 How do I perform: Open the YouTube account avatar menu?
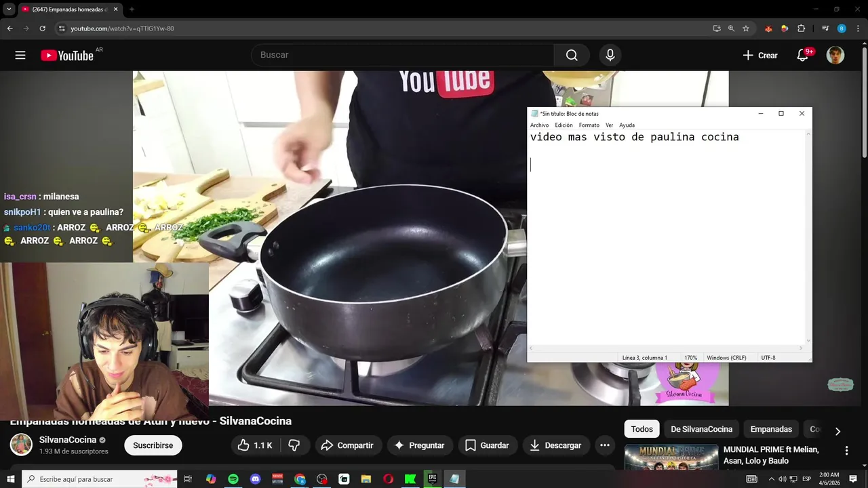click(x=835, y=56)
